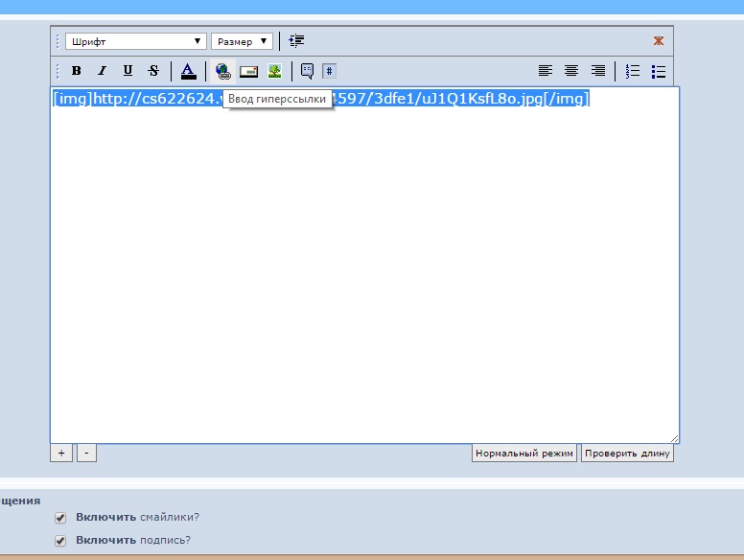Click the text area resize grip
The width and height of the screenshot is (744, 560).
click(674, 438)
